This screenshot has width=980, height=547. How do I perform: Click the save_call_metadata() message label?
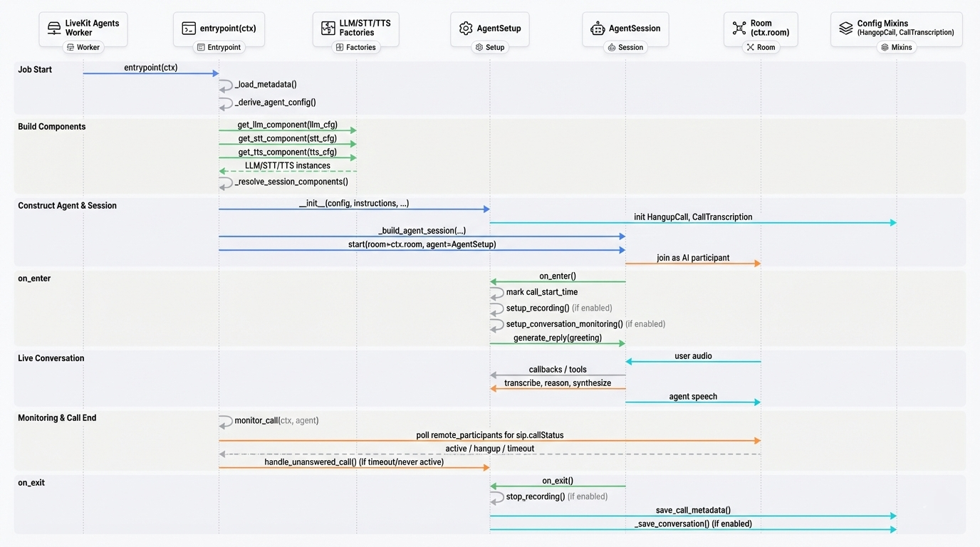pos(693,510)
